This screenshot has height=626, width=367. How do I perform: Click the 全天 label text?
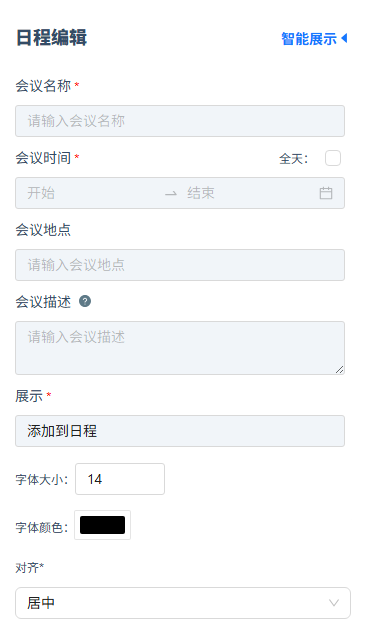tap(294, 159)
